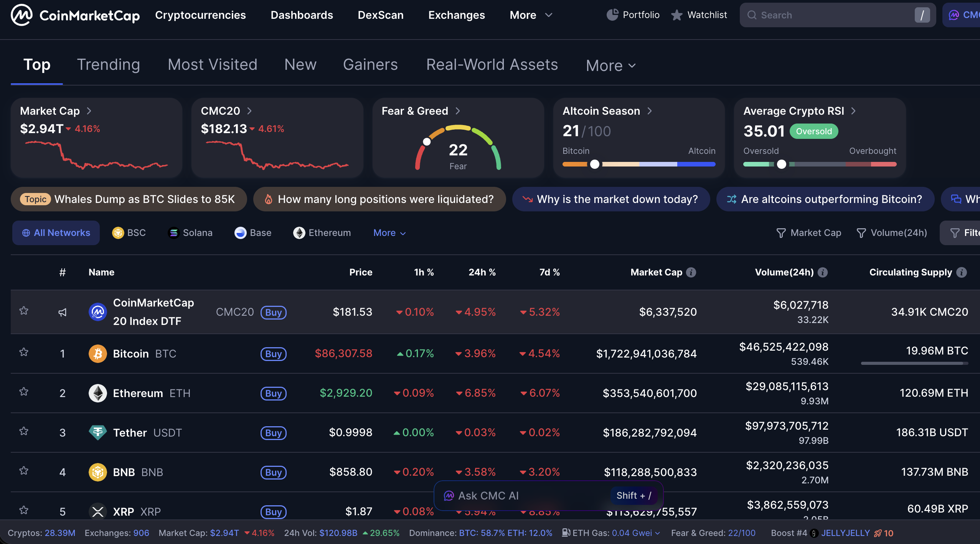Click the Circulating Supply info icon
Image resolution: width=980 pixels, height=544 pixels.
pyautogui.click(x=962, y=272)
